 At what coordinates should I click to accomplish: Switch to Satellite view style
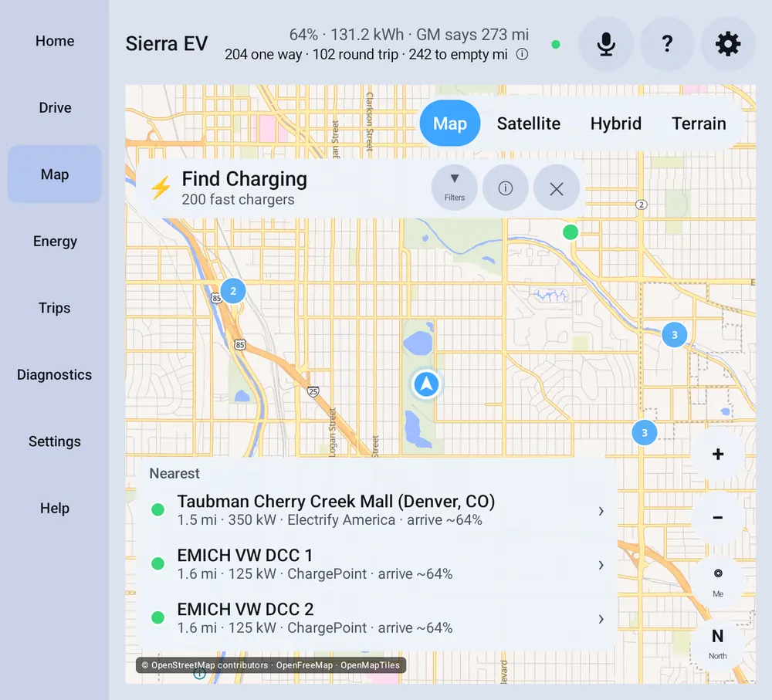[x=528, y=123]
